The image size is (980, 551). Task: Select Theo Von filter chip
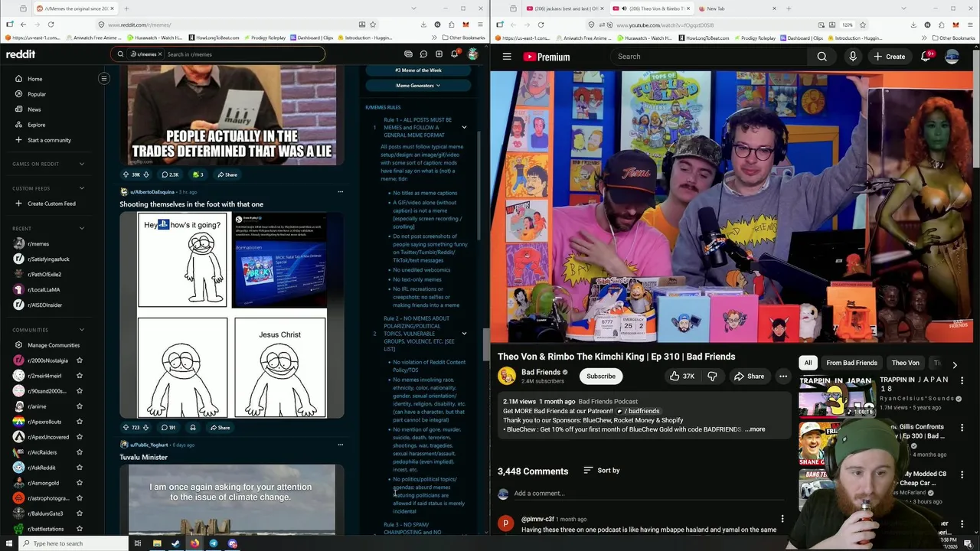click(x=905, y=363)
